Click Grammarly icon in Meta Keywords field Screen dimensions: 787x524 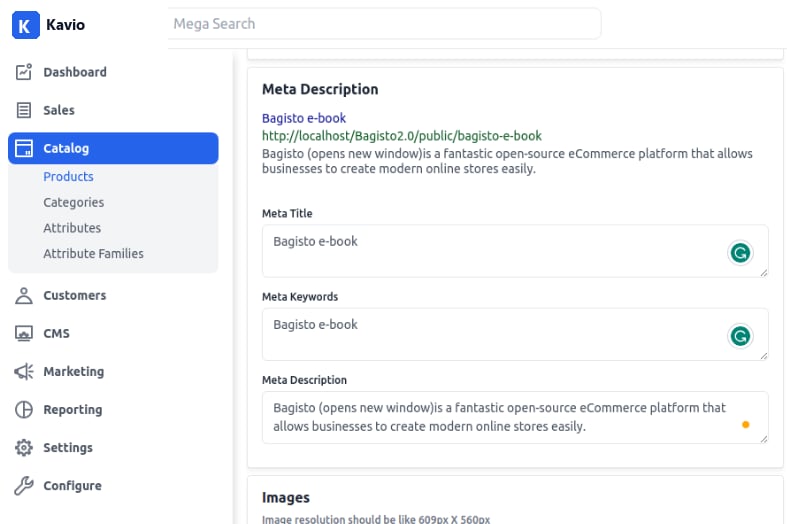[x=740, y=336]
